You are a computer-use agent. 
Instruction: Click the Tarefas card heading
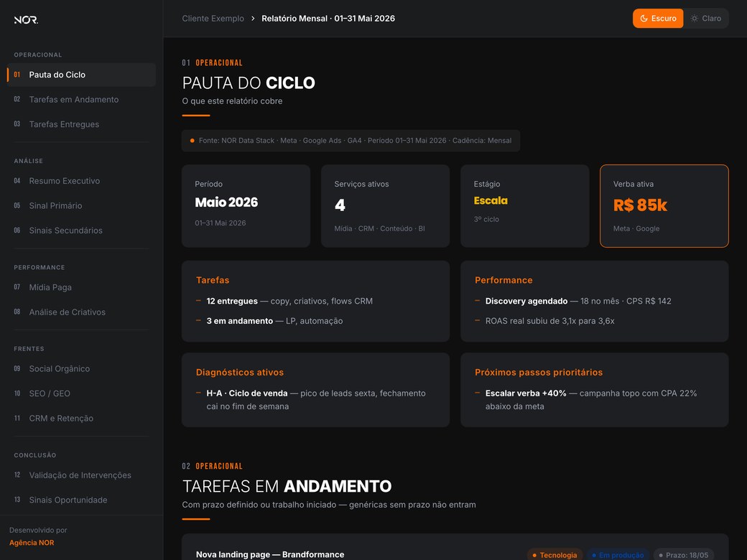(213, 281)
